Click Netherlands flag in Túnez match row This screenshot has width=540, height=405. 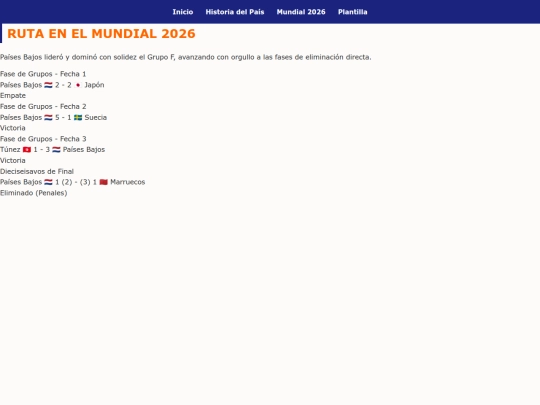click(56, 150)
